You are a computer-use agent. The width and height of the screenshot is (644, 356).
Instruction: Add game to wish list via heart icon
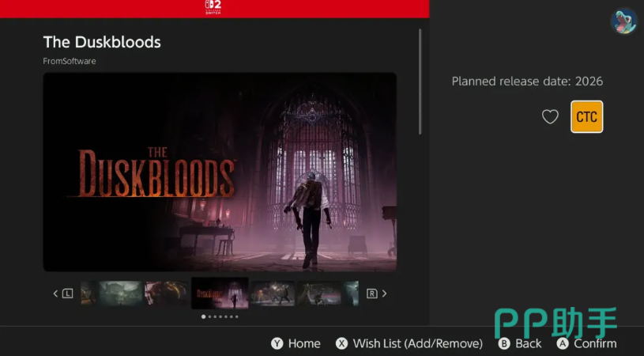[x=550, y=117]
